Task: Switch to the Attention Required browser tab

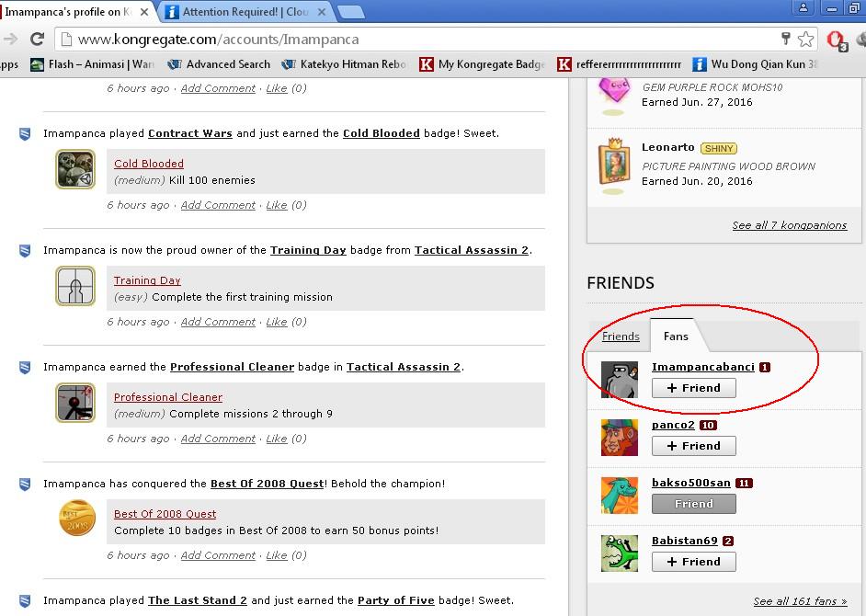Action: point(245,12)
